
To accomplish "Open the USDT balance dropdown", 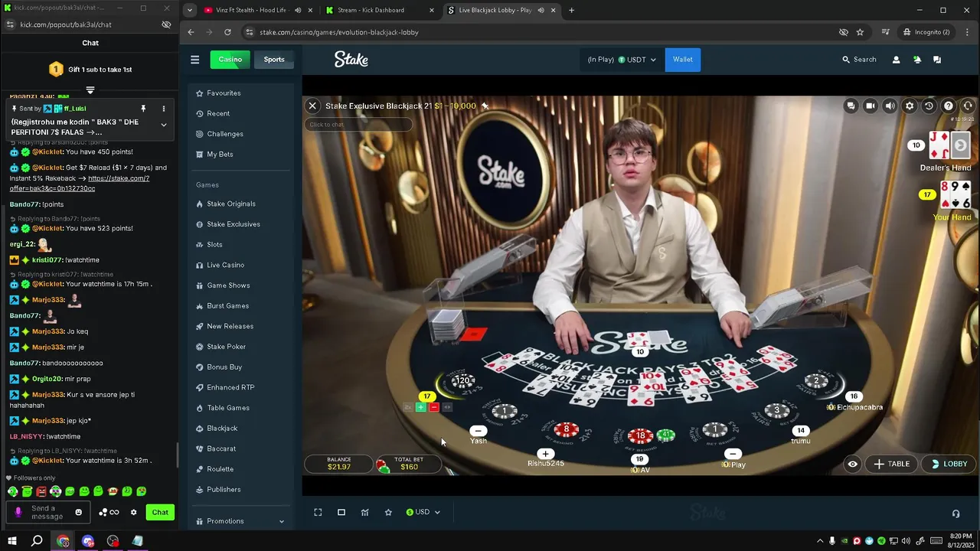I will coord(622,60).
